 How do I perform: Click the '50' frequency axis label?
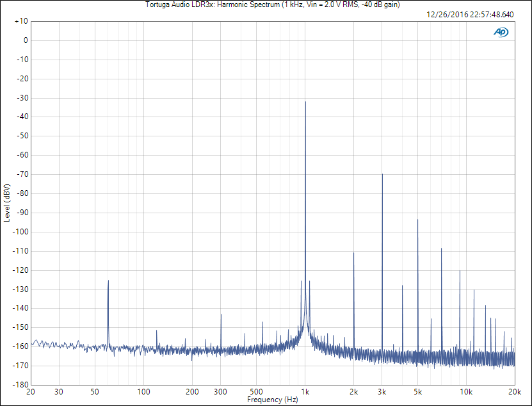(x=95, y=392)
